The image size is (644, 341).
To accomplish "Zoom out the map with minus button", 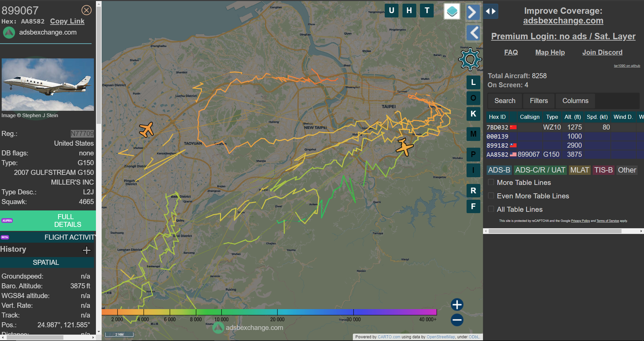I will tap(457, 320).
